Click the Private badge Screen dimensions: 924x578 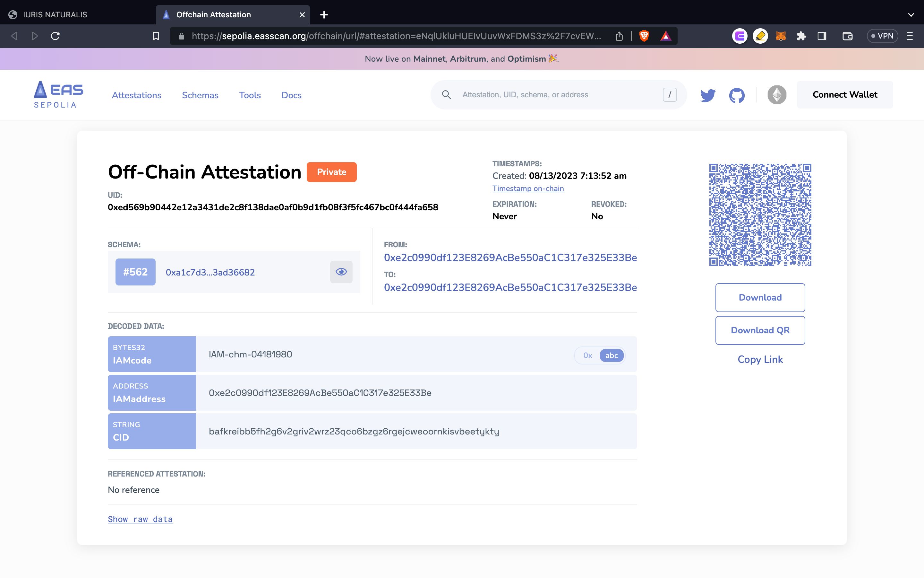click(x=331, y=172)
